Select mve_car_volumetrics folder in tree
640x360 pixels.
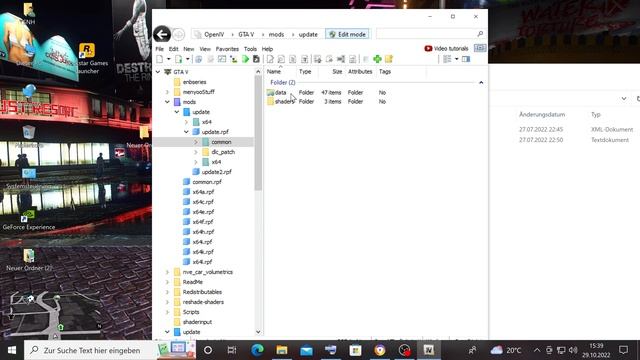point(207,272)
